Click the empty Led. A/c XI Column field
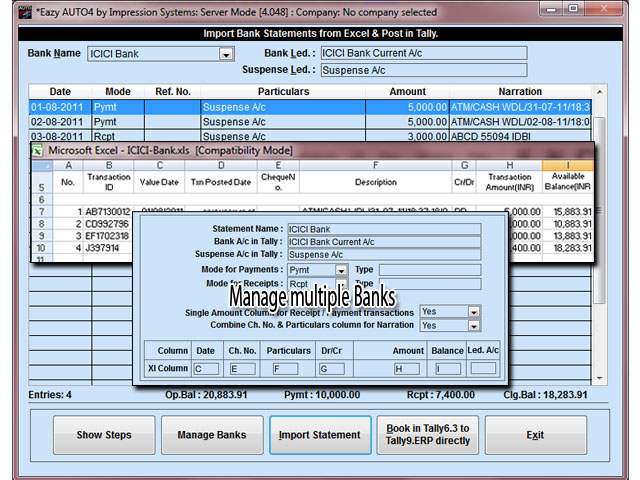640x480 pixels. [x=483, y=368]
